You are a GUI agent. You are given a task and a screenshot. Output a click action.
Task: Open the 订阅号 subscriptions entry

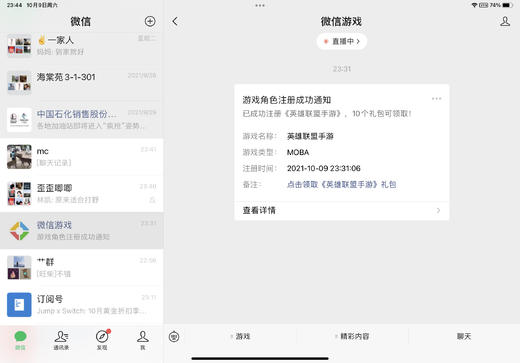click(x=82, y=305)
